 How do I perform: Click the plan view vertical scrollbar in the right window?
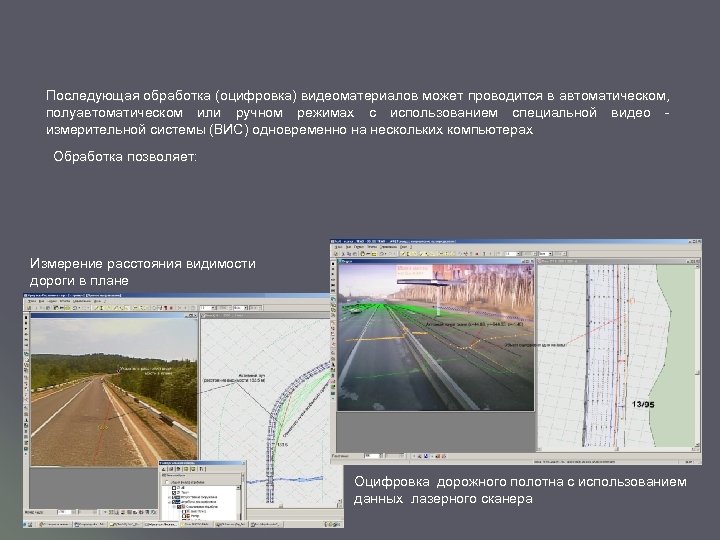(x=698, y=356)
